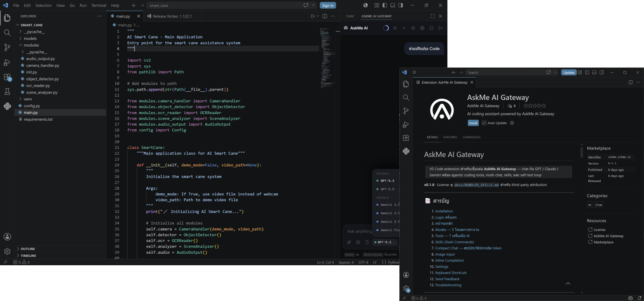Open AskMe AI hamburger menu icon
This screenshot has height=301, width=644.
pyautogui.click(x=395, y=28)
